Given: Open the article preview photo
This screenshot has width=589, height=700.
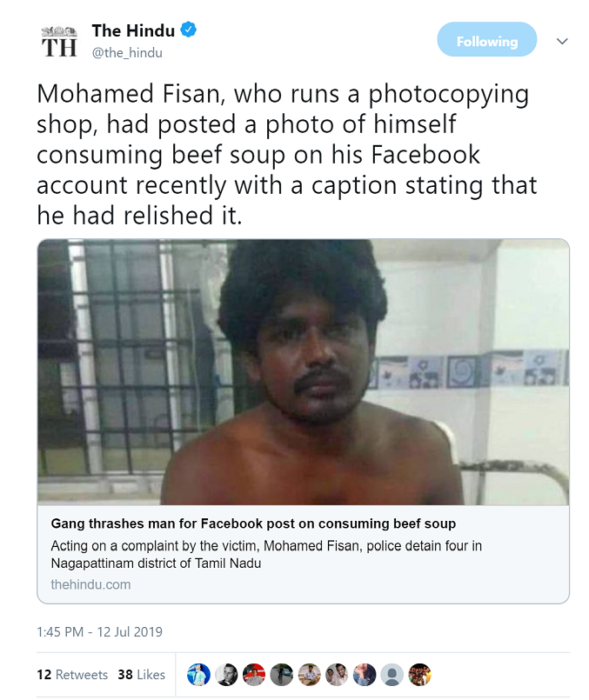Looking at the screenshot, I should click(x=303, y=372).
